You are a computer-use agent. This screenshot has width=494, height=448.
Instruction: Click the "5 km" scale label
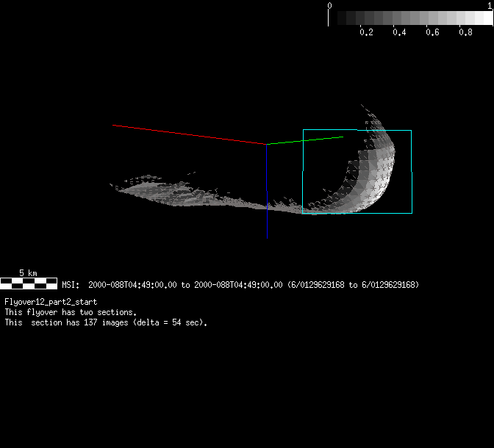28,272
